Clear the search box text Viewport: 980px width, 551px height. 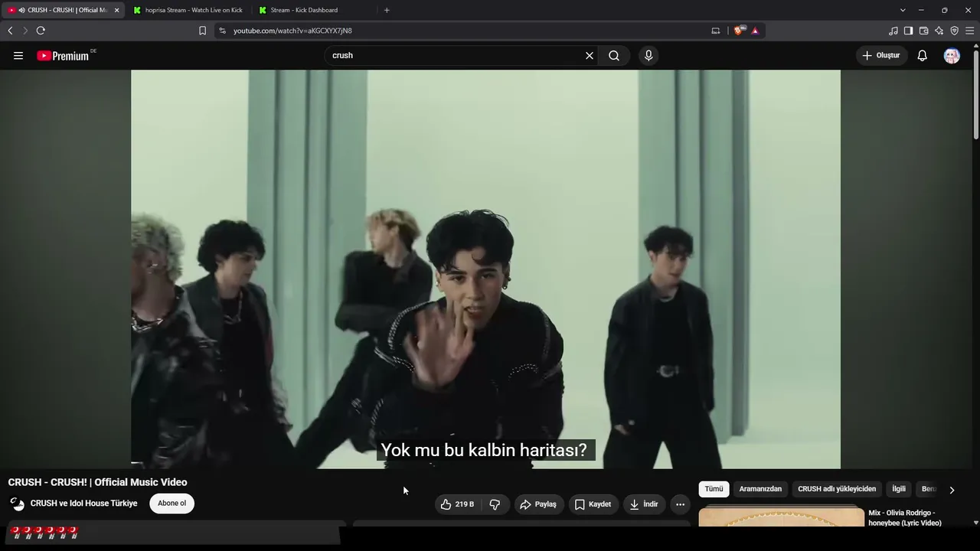point(590,55)
